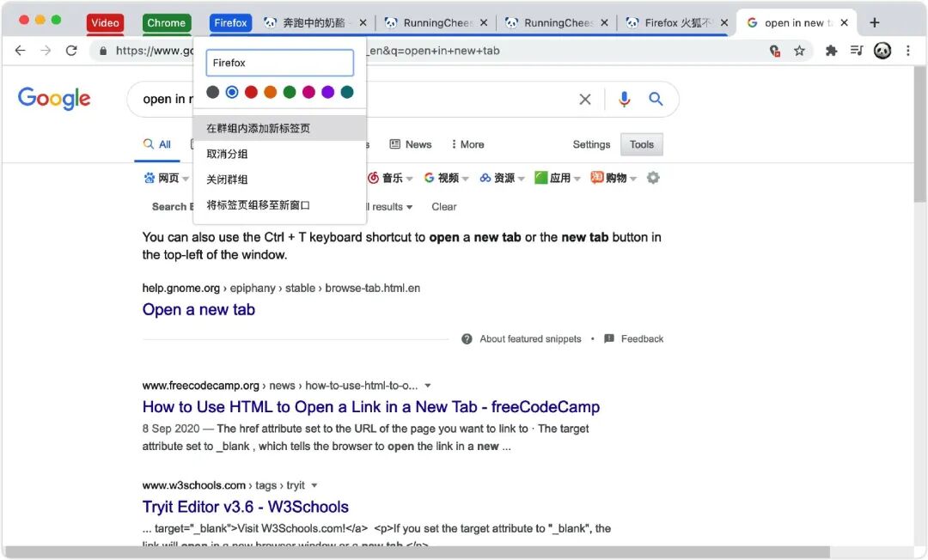Go forward with the browser forward arrow
Image resolution: width=928 pixels, height=560 pixels.
pyautogui.click(x=46, y=51)
